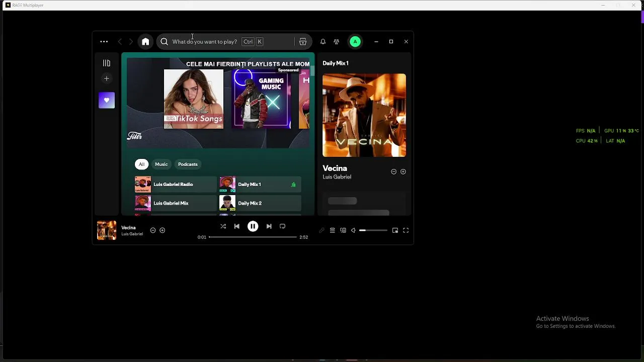Click the 2:52 track duration
Screen dimensions: 644x362
[303, 237]
